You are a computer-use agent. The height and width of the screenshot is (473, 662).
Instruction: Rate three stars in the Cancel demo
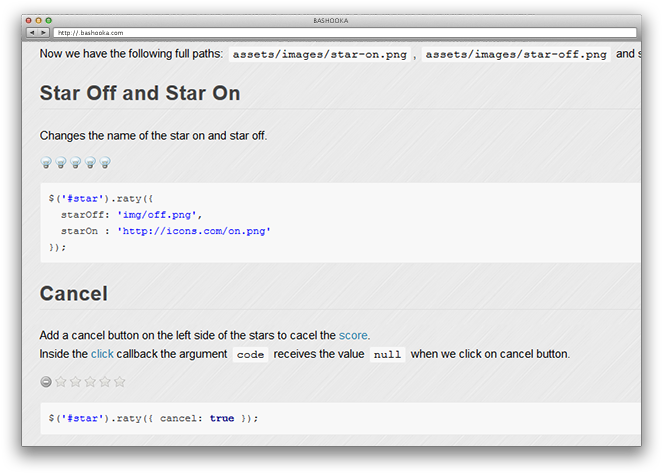tap(90, 382)
